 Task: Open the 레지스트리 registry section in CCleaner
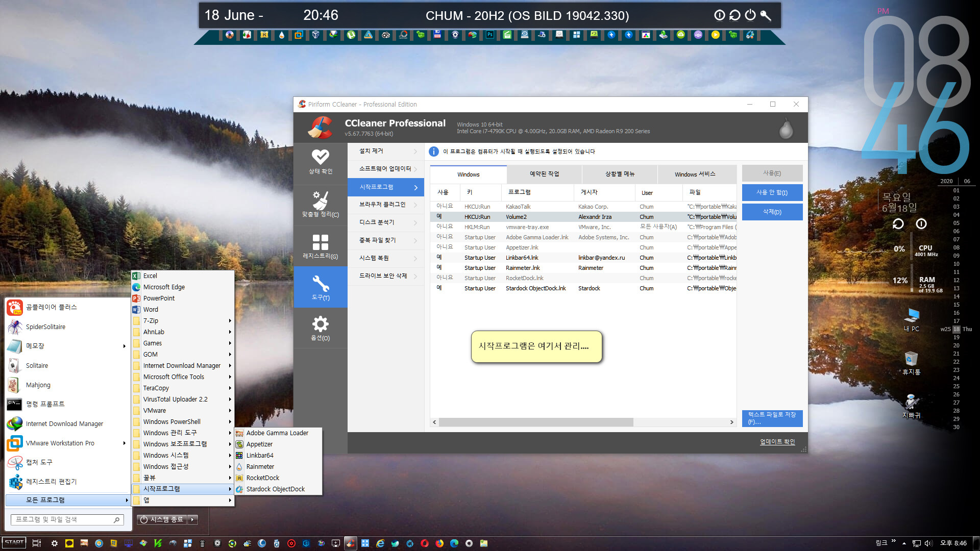(321, 246)
